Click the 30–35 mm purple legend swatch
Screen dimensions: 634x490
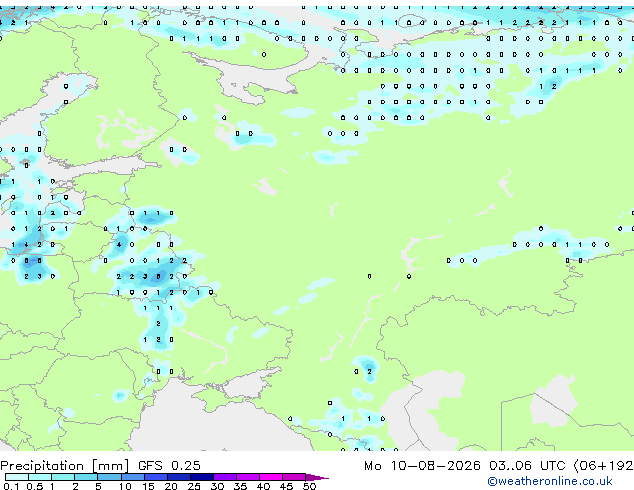224,477
